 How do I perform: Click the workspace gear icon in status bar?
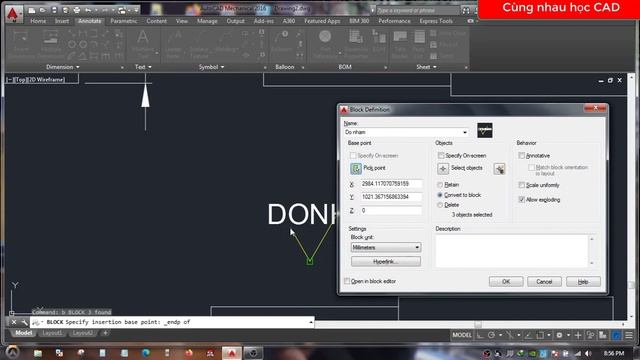coord(559,335)
